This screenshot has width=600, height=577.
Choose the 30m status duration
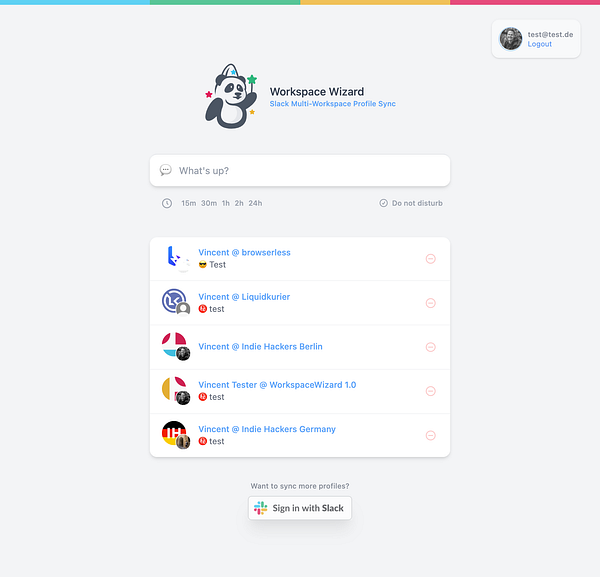(x=209, y=203)
